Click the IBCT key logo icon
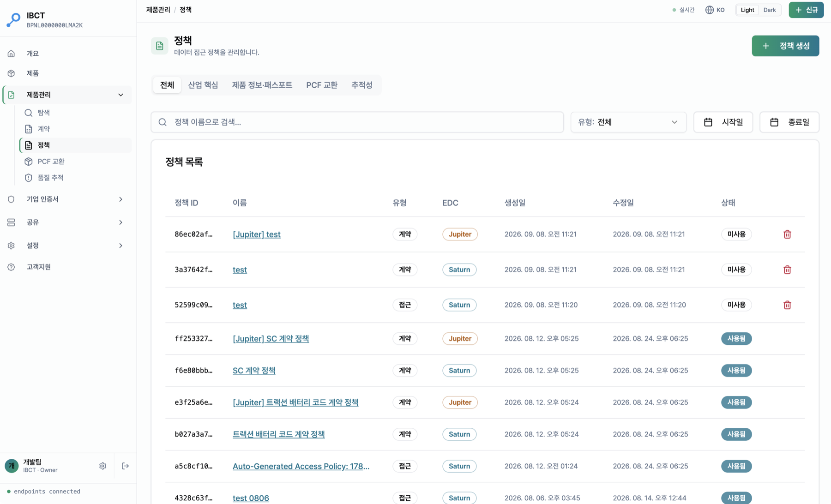831x504 pixels. coord(13,20)
